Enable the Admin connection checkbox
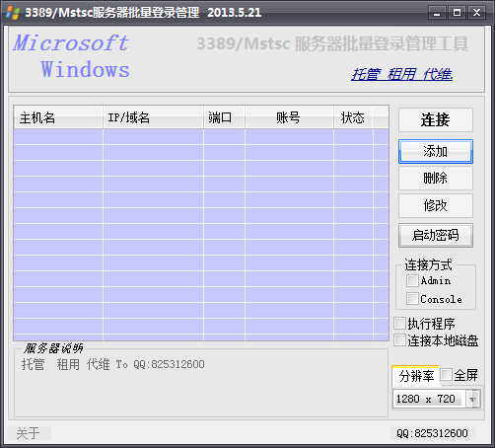The height and width of the screenshot is (448, 495). (412, 280)
